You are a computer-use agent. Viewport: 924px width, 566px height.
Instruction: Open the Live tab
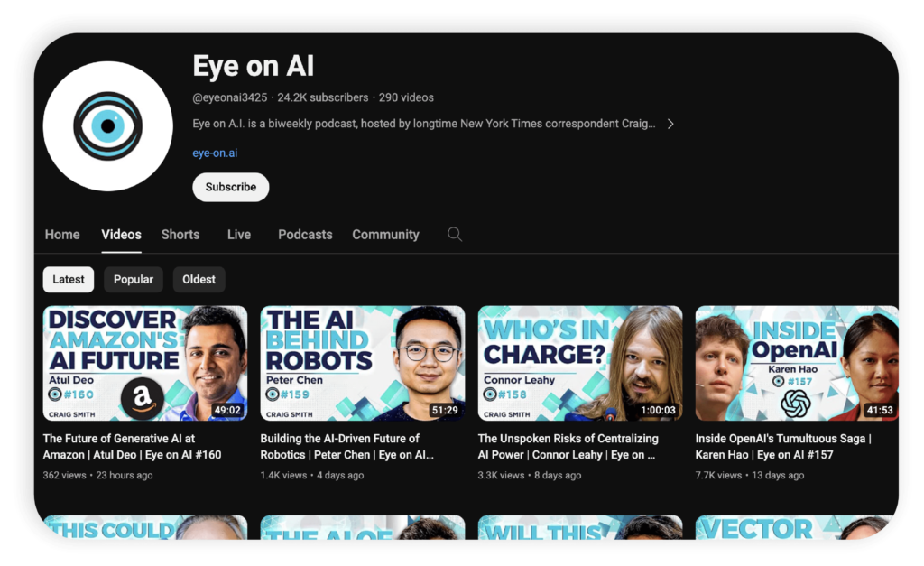point(239,235)
